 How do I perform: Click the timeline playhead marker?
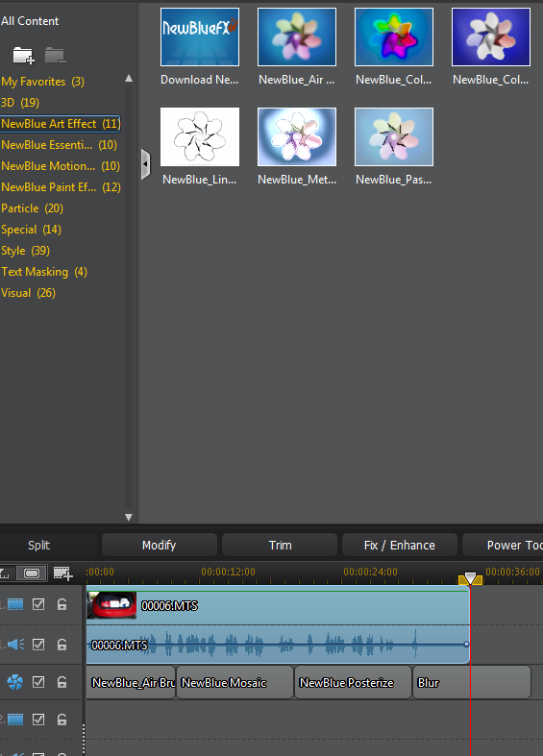point(470,578)
